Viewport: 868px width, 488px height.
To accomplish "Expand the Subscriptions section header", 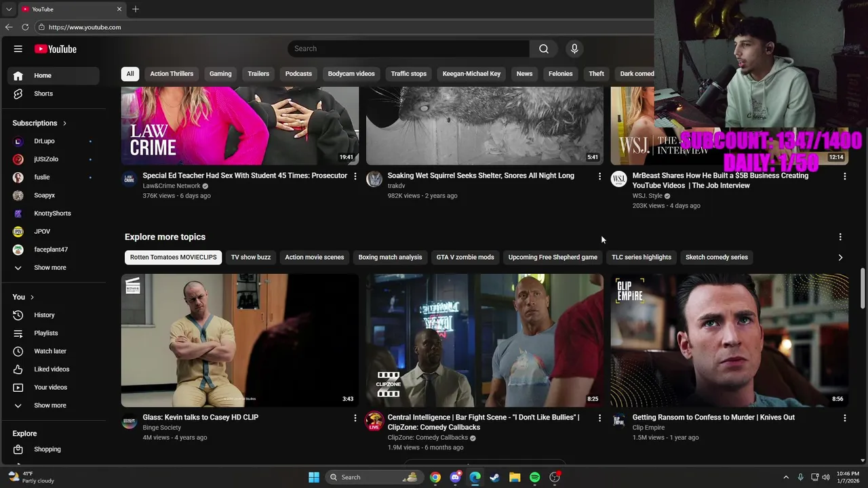I will 39,123.
